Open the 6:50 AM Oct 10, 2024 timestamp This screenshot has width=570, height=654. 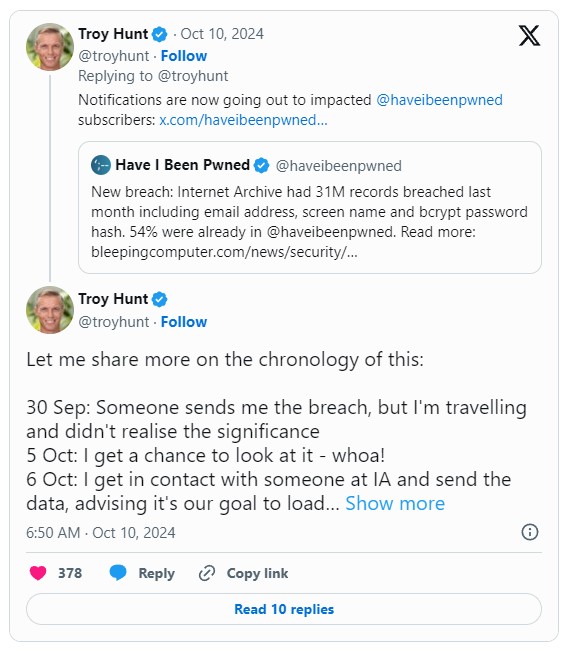[100, 533]
